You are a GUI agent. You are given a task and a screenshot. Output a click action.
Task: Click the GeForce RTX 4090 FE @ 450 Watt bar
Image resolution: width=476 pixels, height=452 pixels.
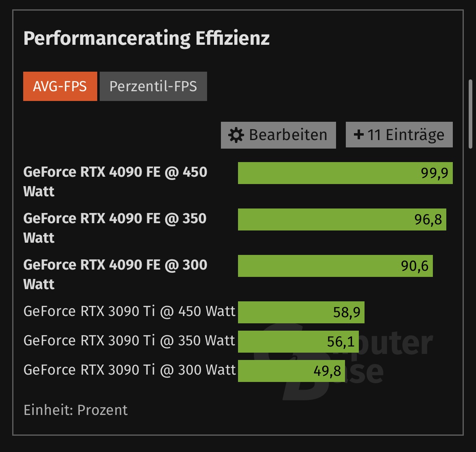346,173
